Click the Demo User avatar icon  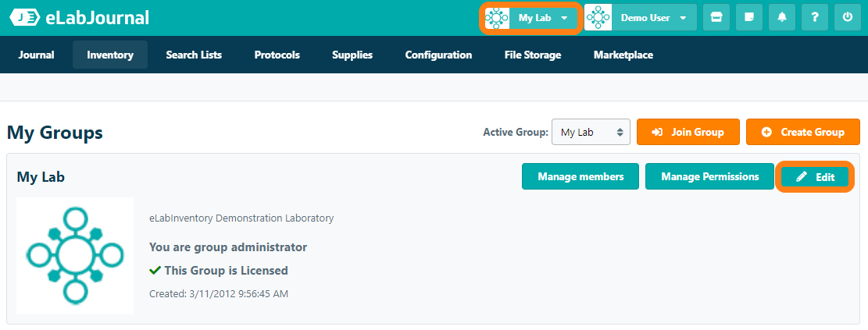click(598, 18)
